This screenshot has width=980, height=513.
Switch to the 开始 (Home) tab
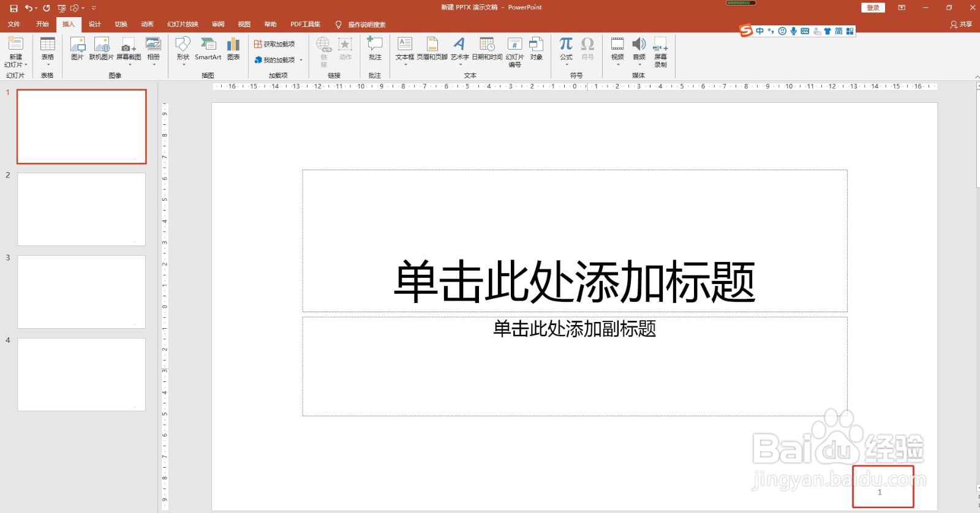coord(42,24)
